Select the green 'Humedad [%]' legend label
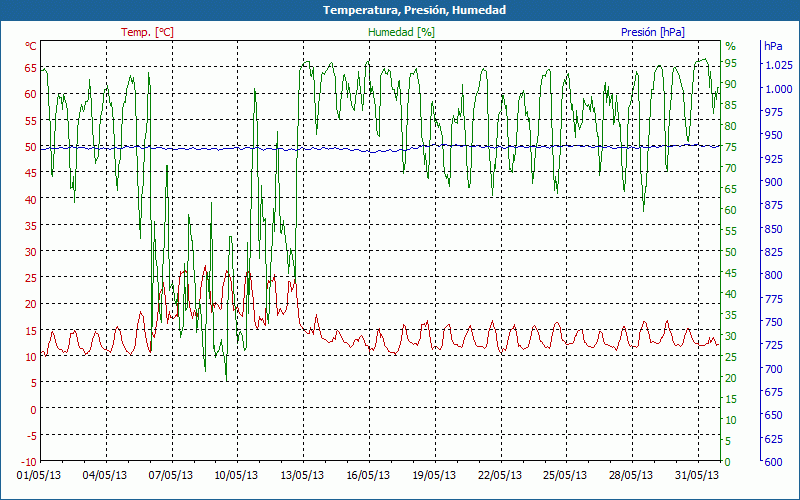The image size is (800, 500). [401, 32]
